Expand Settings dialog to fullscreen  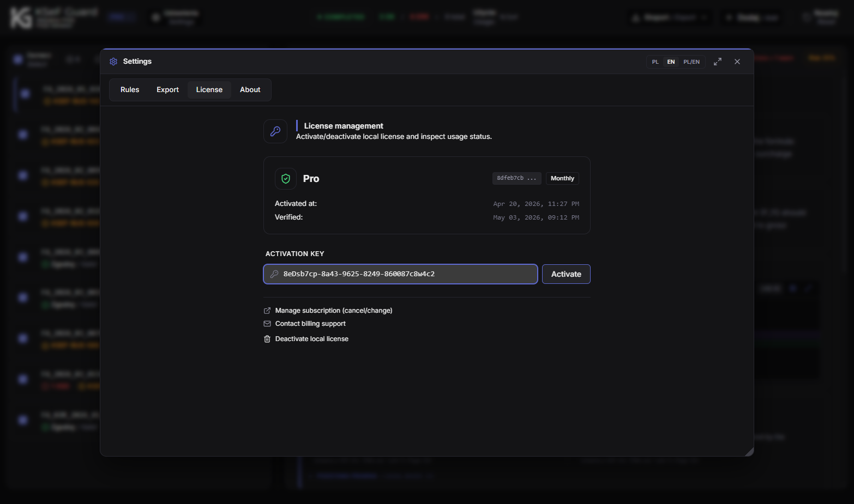point(718,62)
